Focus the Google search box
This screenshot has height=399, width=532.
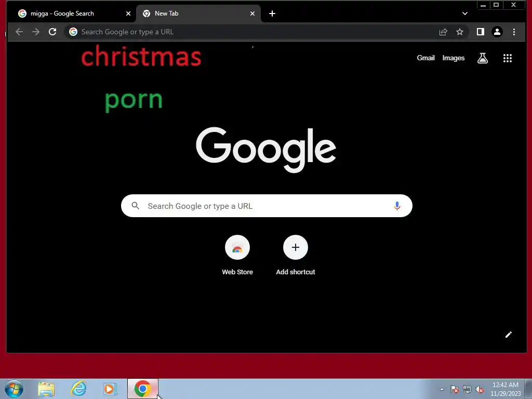(x=267, y=206)
